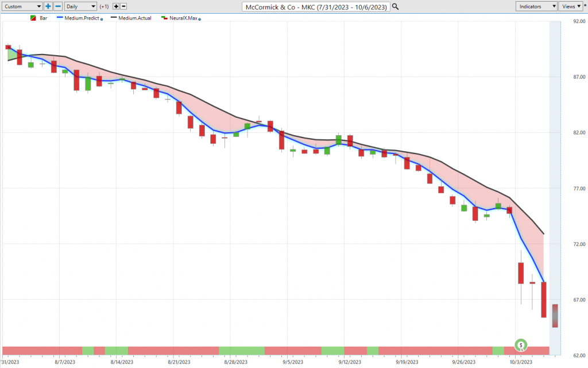
Task: Click the McCormick & Co symbol search field
Action: [x=316, y=7]
